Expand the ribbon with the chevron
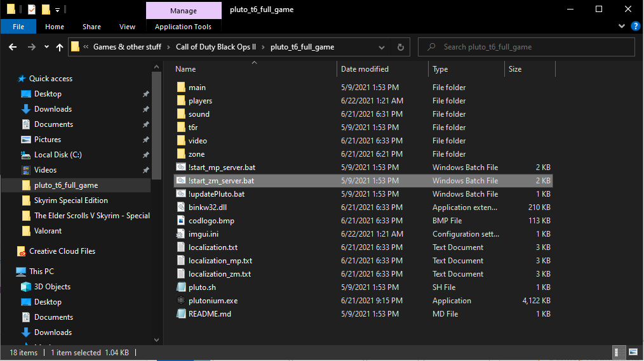The image size is (644, 361). pyautogui.click(x=621, y=26)
